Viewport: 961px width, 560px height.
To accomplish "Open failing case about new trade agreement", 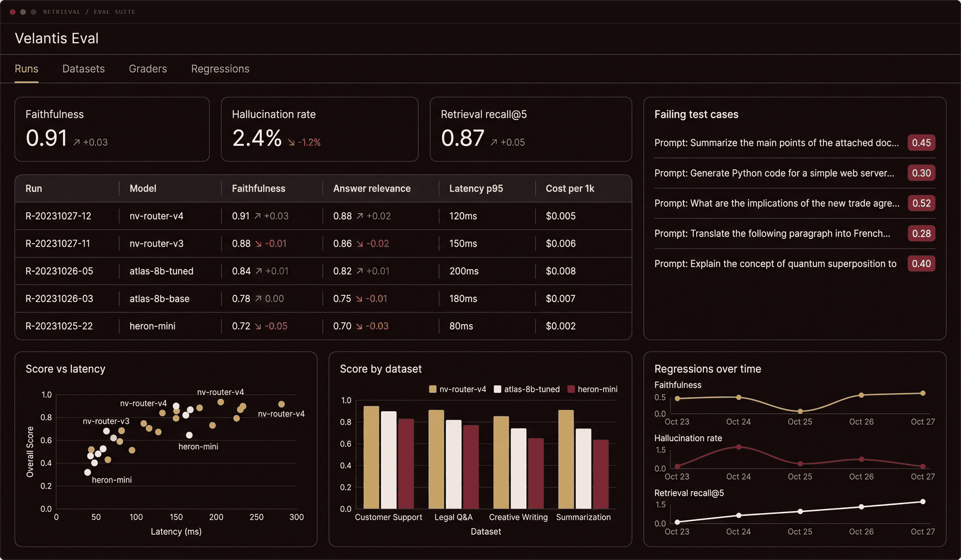I will point(777,203).
